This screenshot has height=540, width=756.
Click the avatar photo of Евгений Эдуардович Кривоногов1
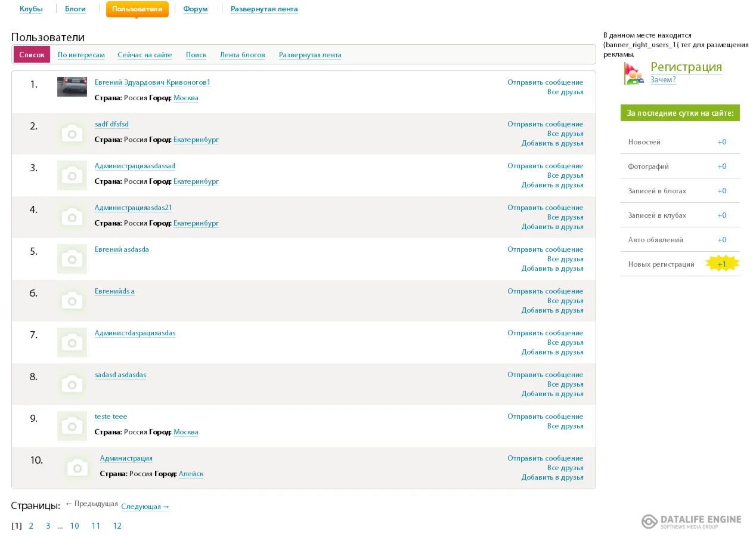72,87
